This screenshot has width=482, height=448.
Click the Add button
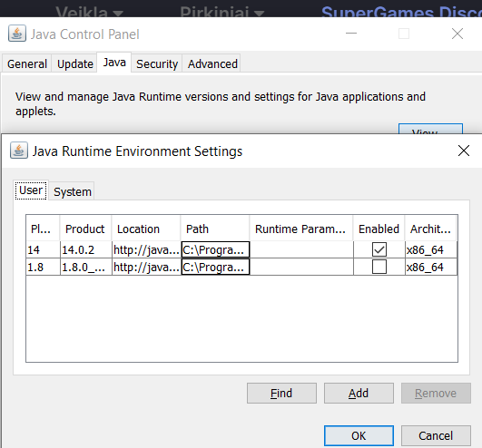[359, 393]
